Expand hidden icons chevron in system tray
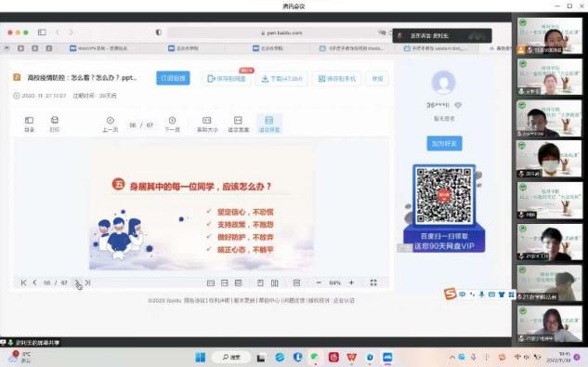The image size is (588, 367). pos(452,357)
